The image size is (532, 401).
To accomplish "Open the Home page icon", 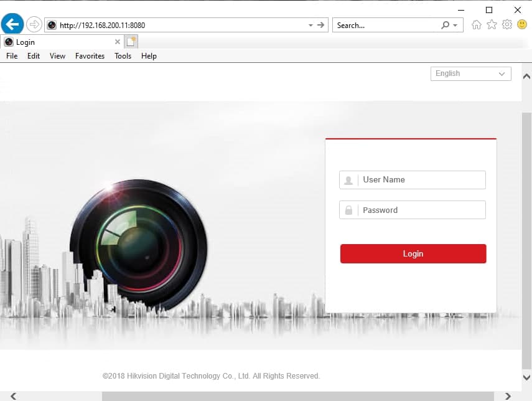I will pyautogui.click(x=477, y=25).
